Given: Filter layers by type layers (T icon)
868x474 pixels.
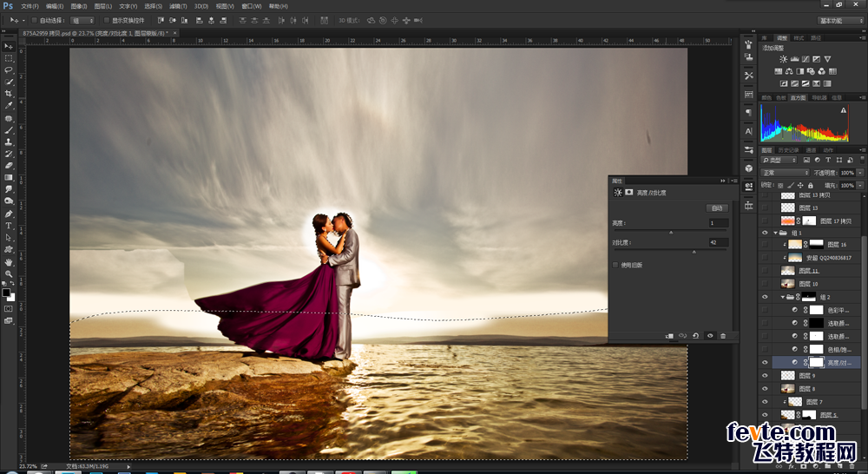Looking at the screenshot, I should 827,160.
